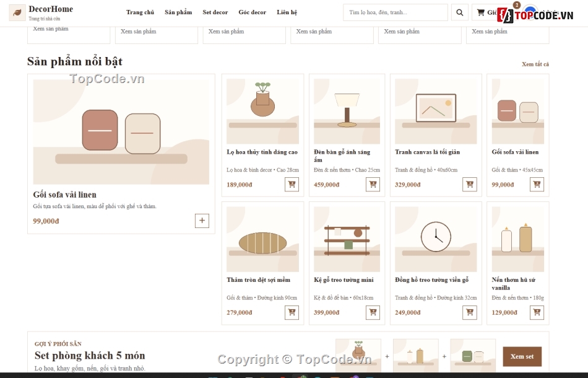Click title Lọ hoa thủy tinh dáng cao
Screen dimensions: 588x378
click(x=262, y=152)
